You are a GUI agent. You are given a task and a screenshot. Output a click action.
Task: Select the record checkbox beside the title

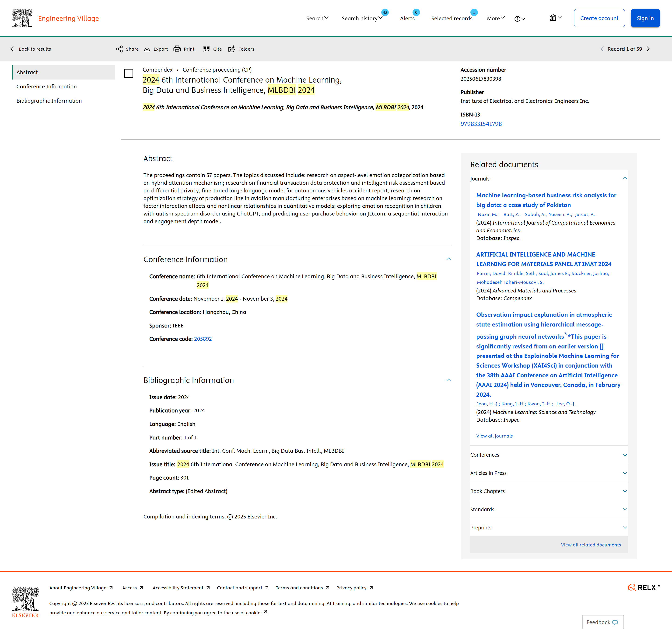[129, 73]
